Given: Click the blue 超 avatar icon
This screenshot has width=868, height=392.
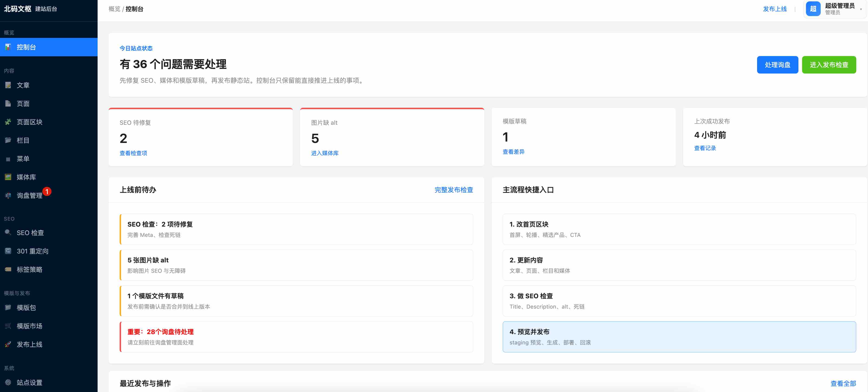Looking at the screenshot, I should (813, 9).
